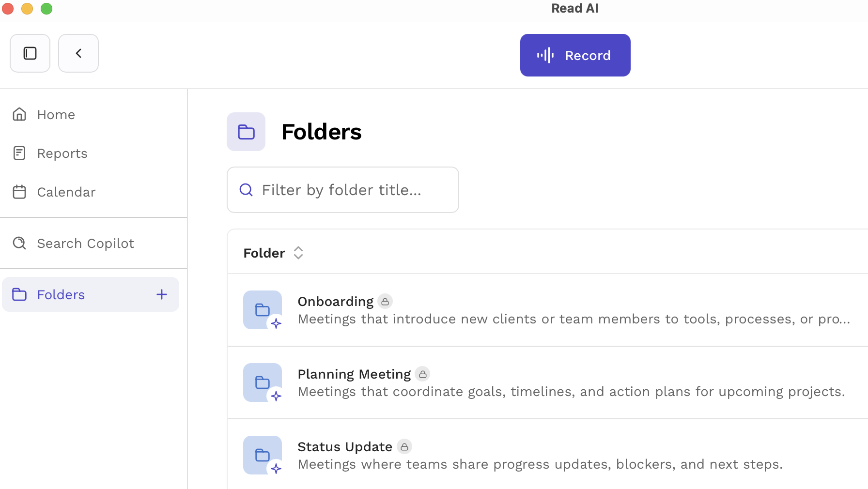Sort folders using the Folder column arrows

(x=298, y=253)
